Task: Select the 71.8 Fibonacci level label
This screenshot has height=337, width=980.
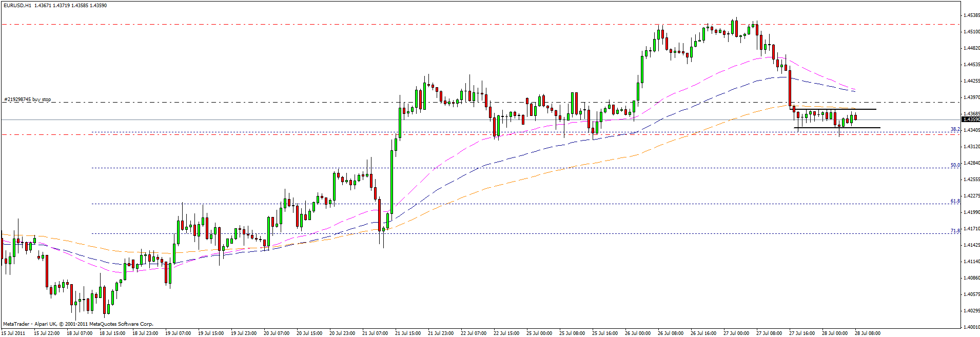Action: tap(955, 231)
